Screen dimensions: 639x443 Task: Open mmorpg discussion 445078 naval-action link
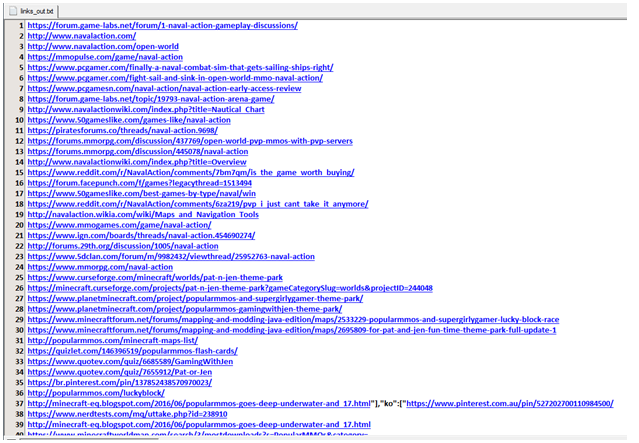(138, 151)
